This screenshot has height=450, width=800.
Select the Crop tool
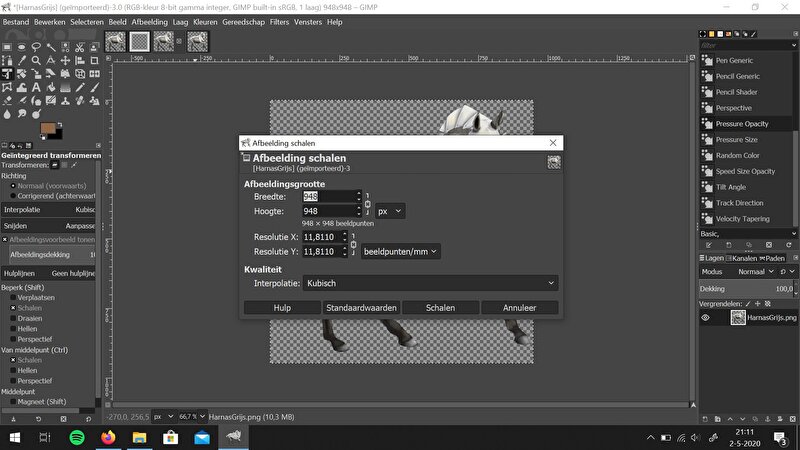click(x=94, y=60)
